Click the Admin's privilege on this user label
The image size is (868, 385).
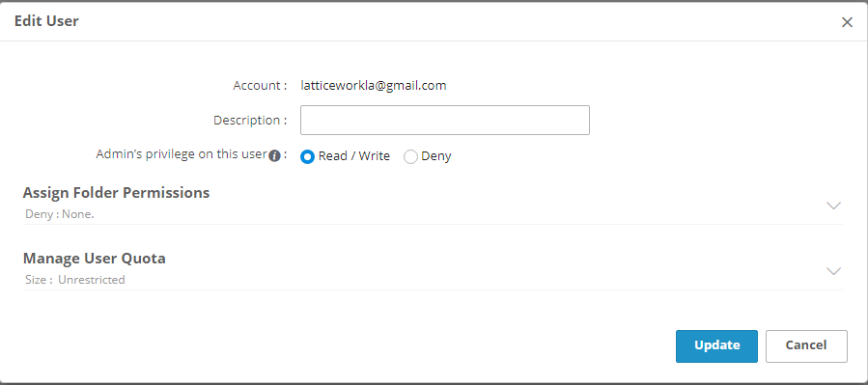182,154
